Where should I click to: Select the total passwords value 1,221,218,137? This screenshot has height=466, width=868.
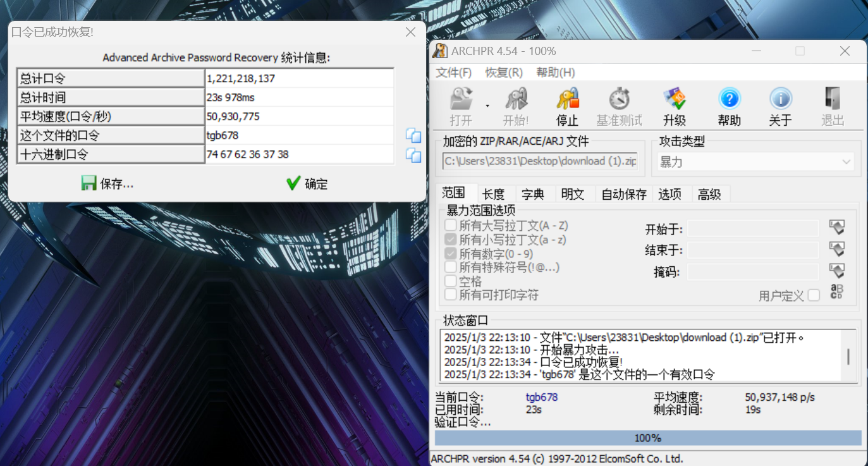click(x=300, y=78)
